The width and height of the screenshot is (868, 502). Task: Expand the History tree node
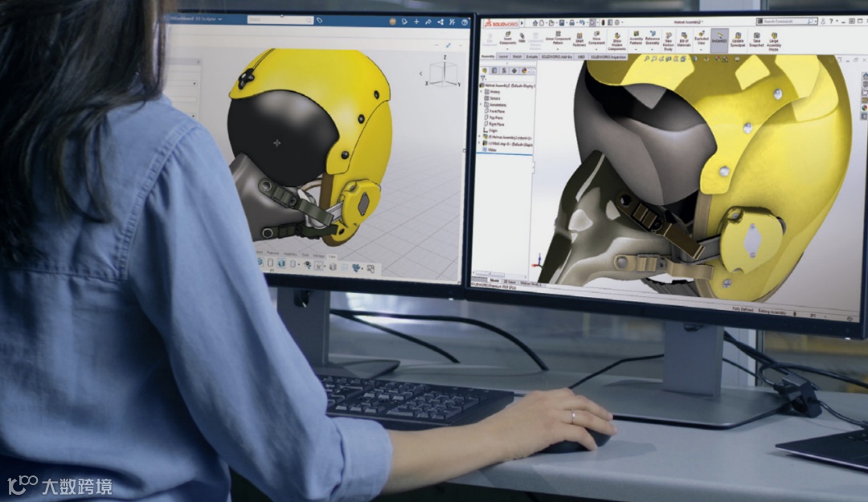coord(481,92)
